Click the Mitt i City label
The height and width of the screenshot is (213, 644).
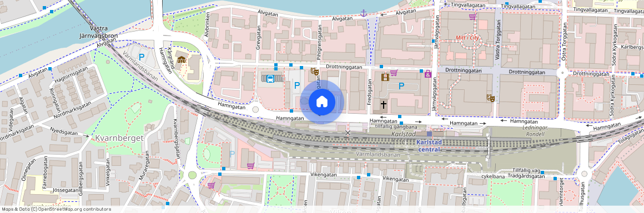[x=468, y=38]
